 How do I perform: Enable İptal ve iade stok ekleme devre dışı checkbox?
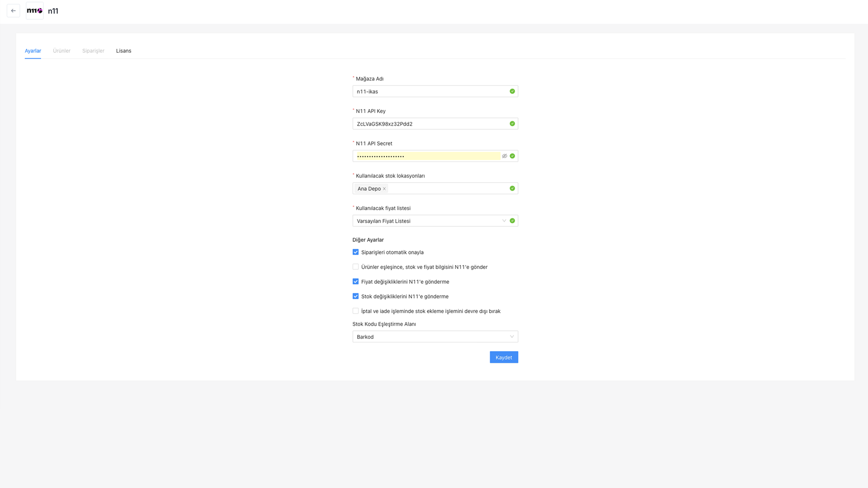click(356, 311)
